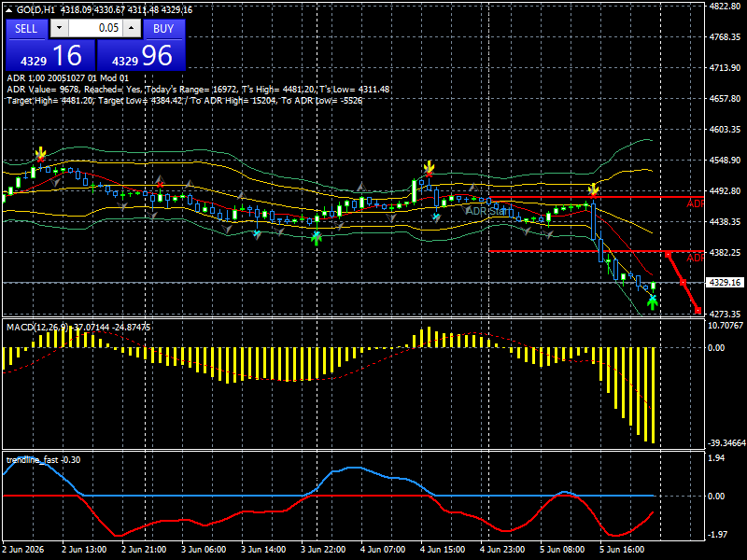Click the SELL button
The height and width of the screenshot is (560, 747).
click(x=26, y=29)
